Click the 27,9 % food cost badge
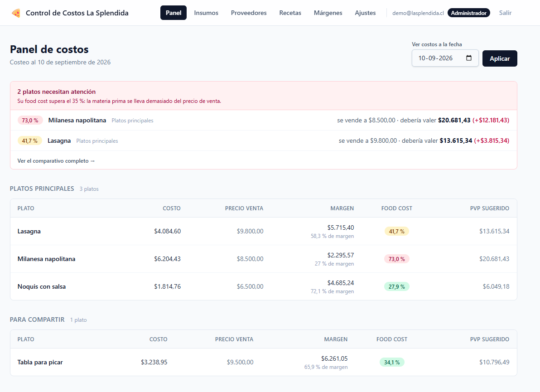The height and width of the screenshot is (392, 540). (x=397, y=286)
